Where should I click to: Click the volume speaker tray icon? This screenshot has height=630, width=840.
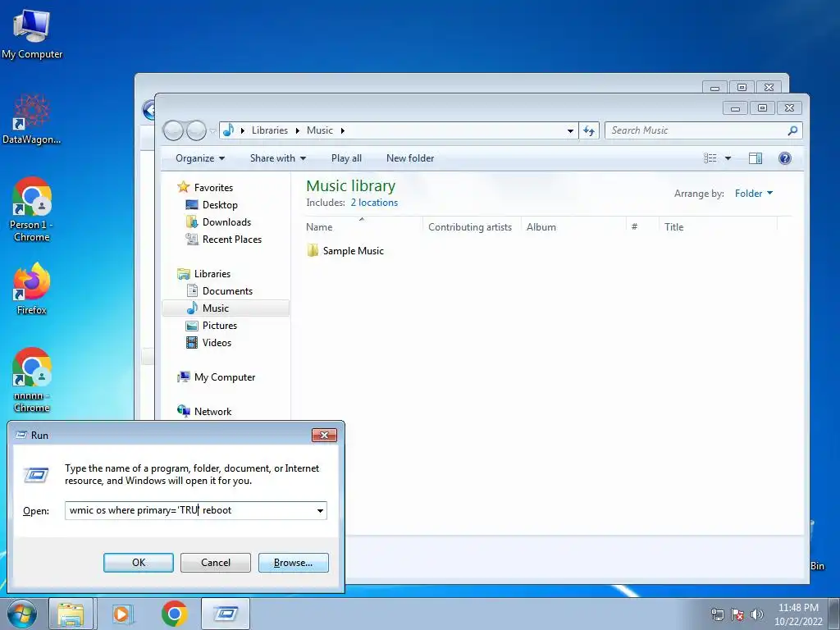(x=757, y=614)
